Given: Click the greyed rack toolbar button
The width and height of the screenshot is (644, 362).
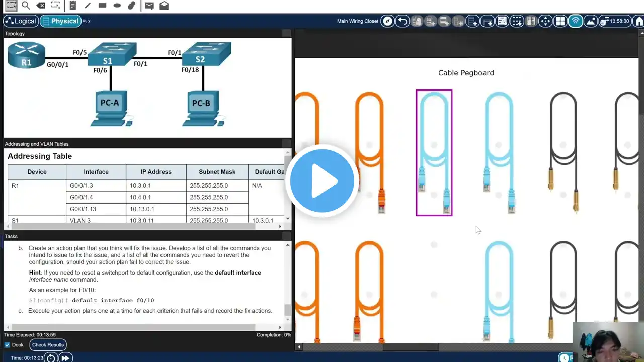Looking at the screenshot, I should point(531,21).
